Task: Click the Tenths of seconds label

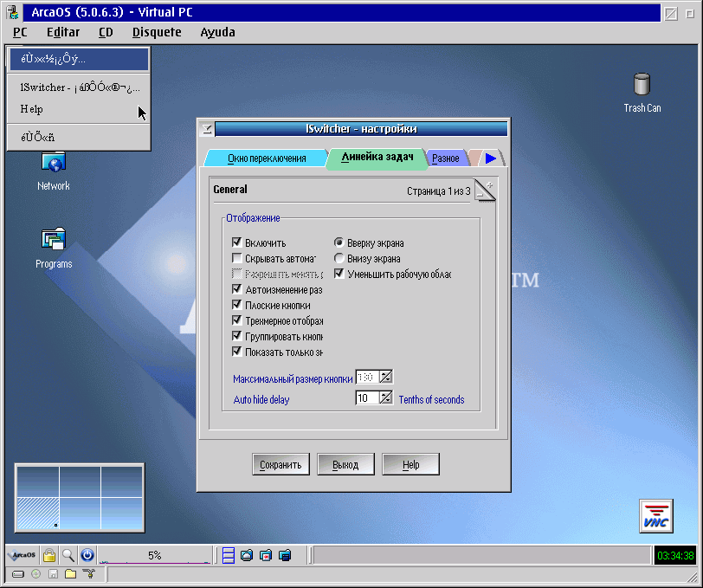Action: click(431, 399)
